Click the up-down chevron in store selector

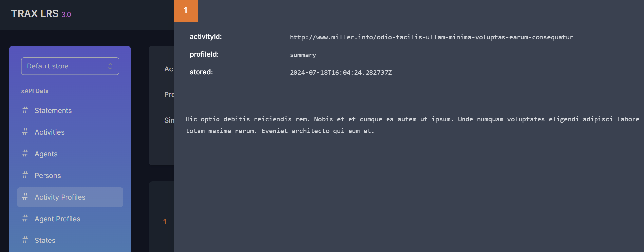click(x=110, y=66)
